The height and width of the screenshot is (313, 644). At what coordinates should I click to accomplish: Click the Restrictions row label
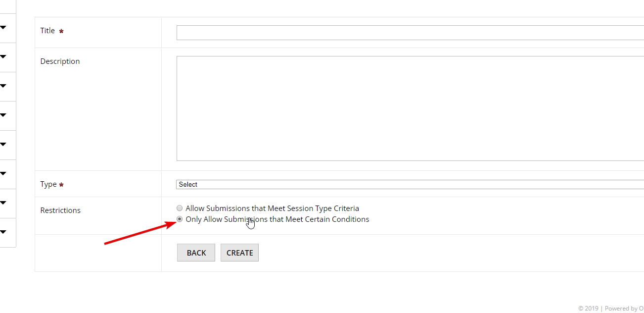60,210
